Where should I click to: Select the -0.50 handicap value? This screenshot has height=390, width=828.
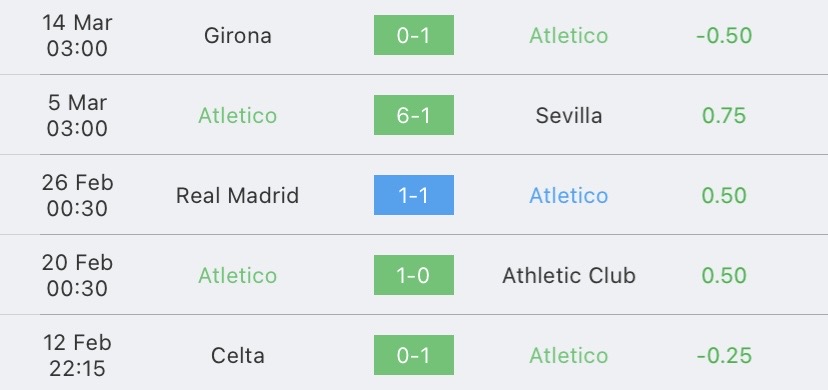724,35
